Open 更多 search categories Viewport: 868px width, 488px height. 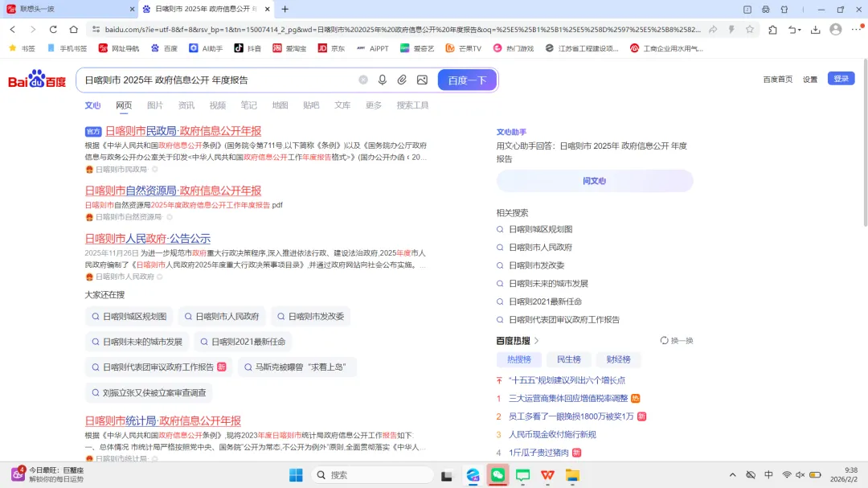tap(374, 105)
